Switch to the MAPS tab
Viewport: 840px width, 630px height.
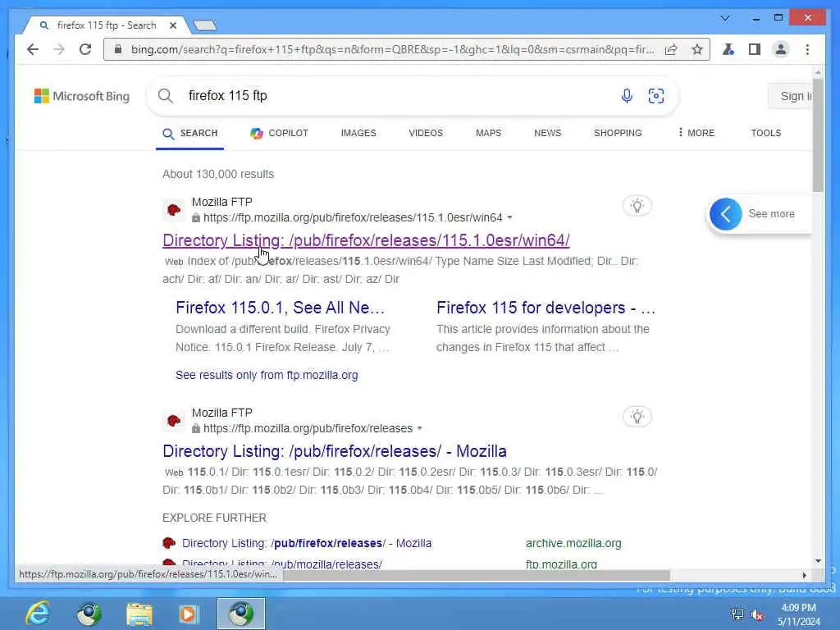click(x=489, y=134)
